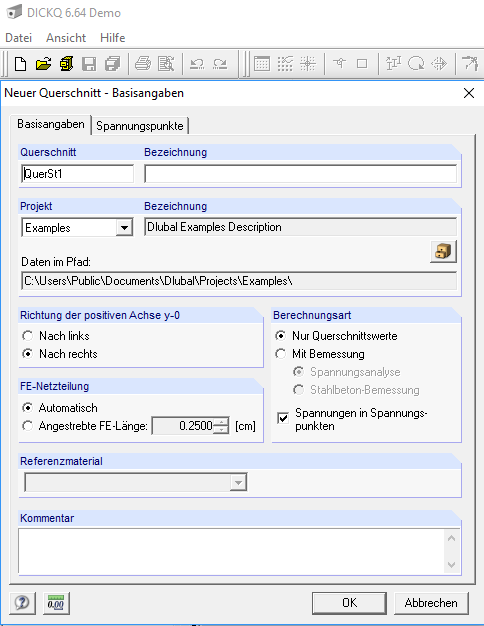
Task: Click the node arrow toolbar icon
Action: 339,64
